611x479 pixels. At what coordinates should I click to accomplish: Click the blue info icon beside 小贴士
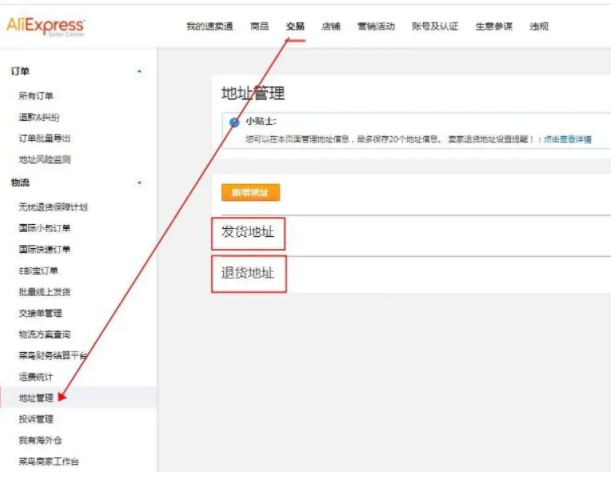tap(234, 122)
